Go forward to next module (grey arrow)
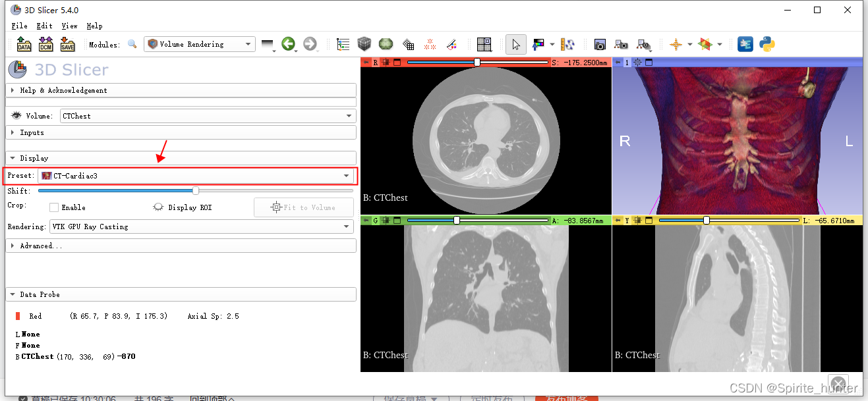This screenshot has width=868, height=401. click(x=310, y=44)
